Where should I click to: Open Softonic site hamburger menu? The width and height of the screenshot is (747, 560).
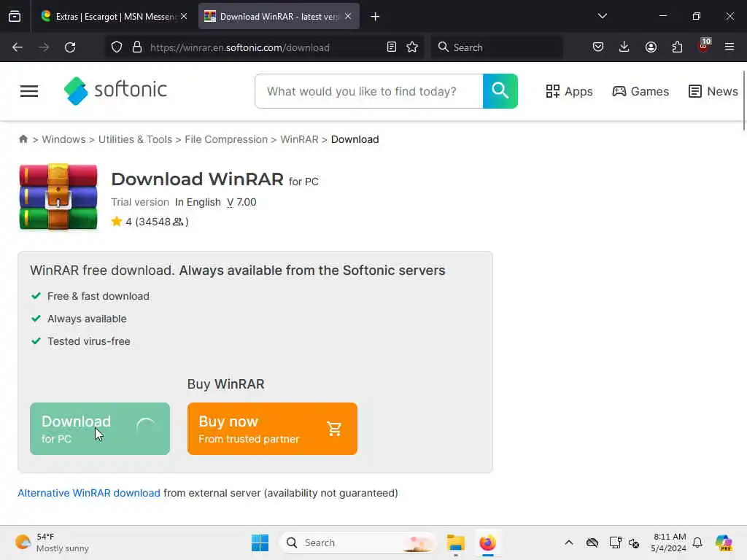point(29,91)
